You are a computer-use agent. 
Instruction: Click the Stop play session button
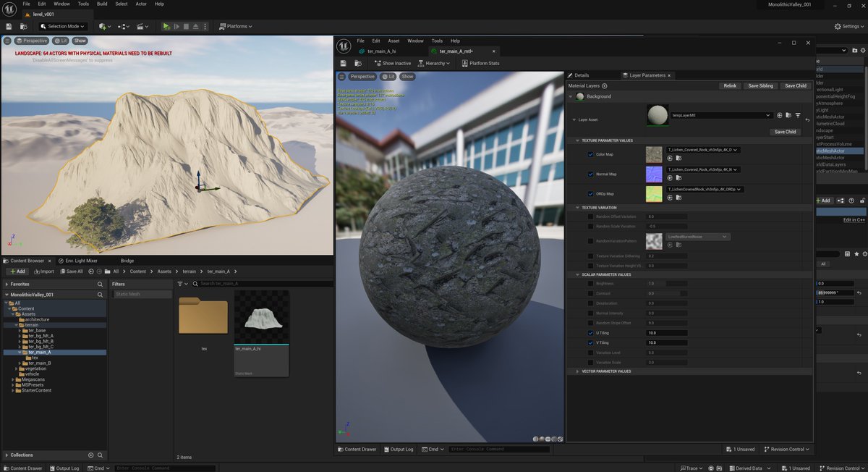point(186,26)
